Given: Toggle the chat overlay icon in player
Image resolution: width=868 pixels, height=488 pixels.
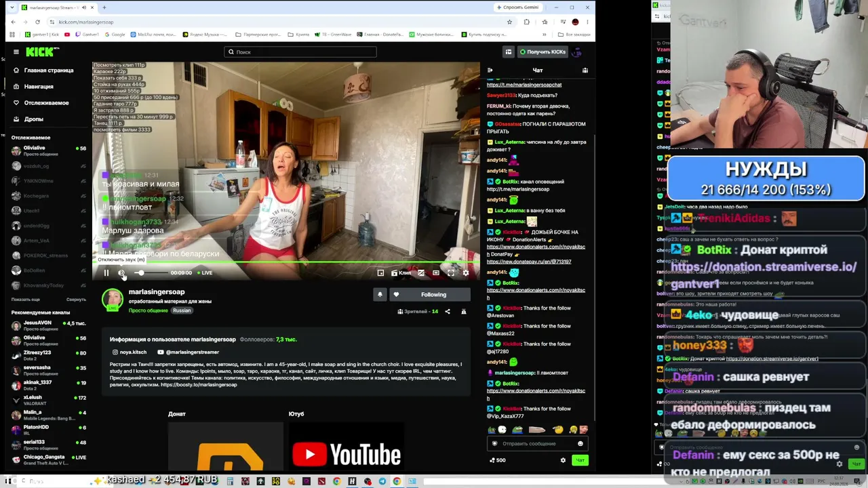Looking at the screenshot, I should 421,273.
